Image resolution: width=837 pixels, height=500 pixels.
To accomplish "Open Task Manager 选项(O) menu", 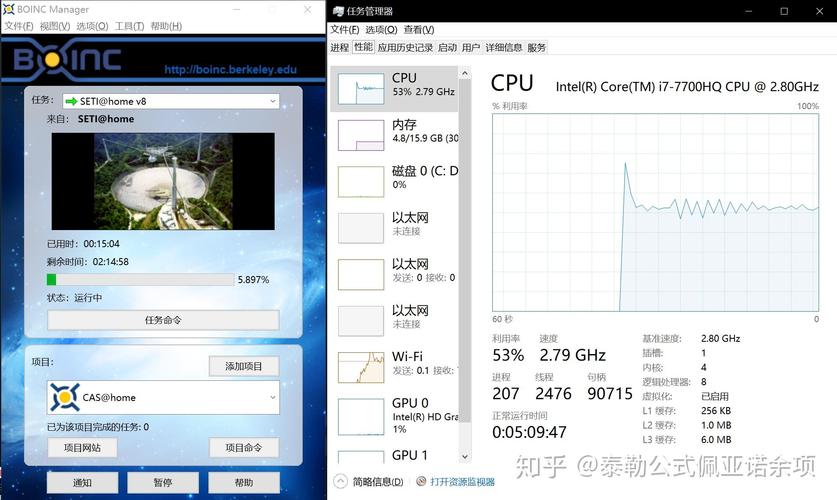I will (x=381, y=29).
